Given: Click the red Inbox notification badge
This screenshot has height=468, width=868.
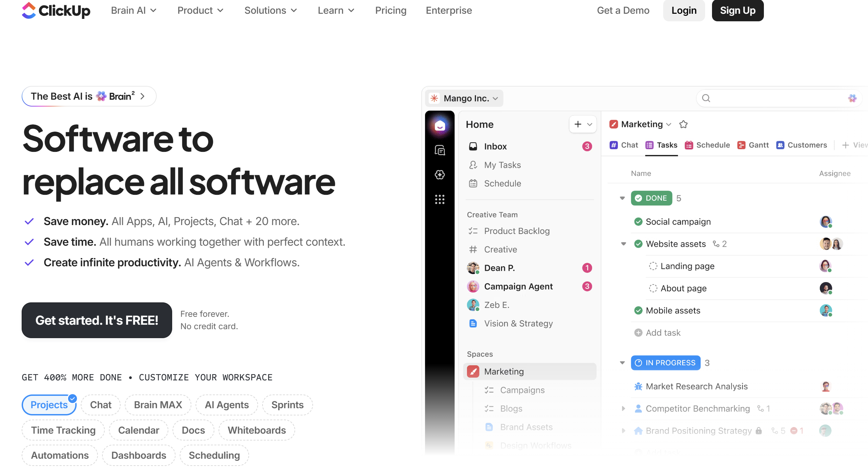Looking at the screenshot, I should point(587,146).
